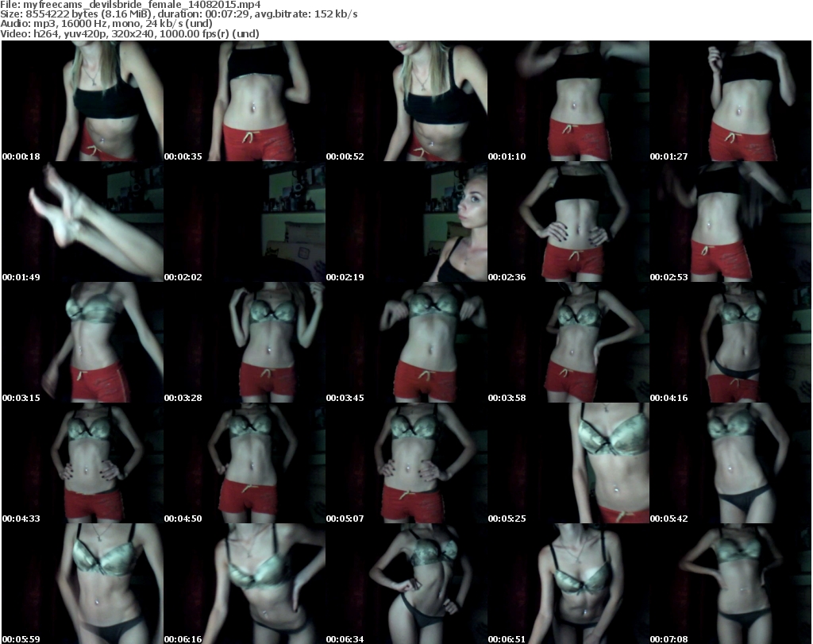Select the thumbnail stamped 00:00:35
Image resolution: width=813 pixels, height=644 pixels.
click(245, 101)
